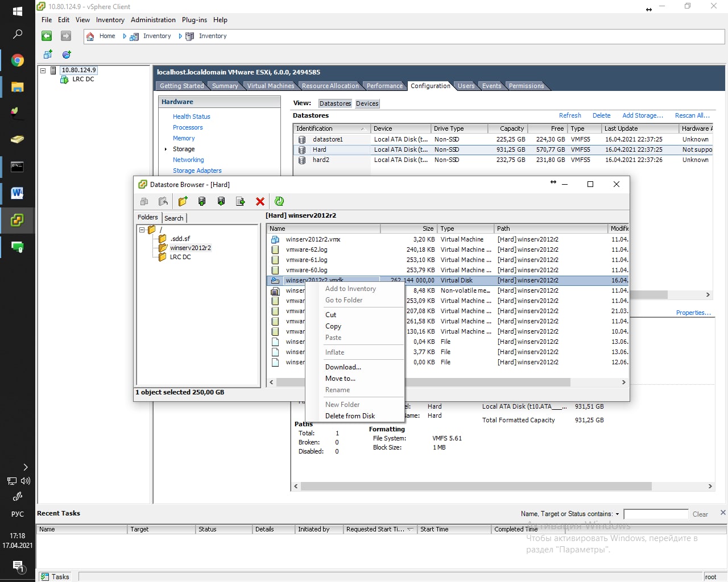The image size is (728, 582).
Task: Switch to the Summary tab
Action: point(225,86)
